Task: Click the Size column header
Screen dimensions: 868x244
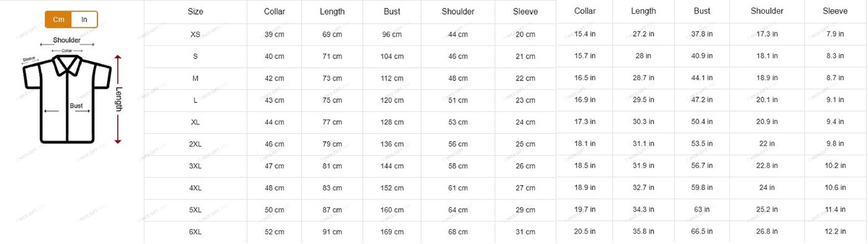Action: coord(195,12)
